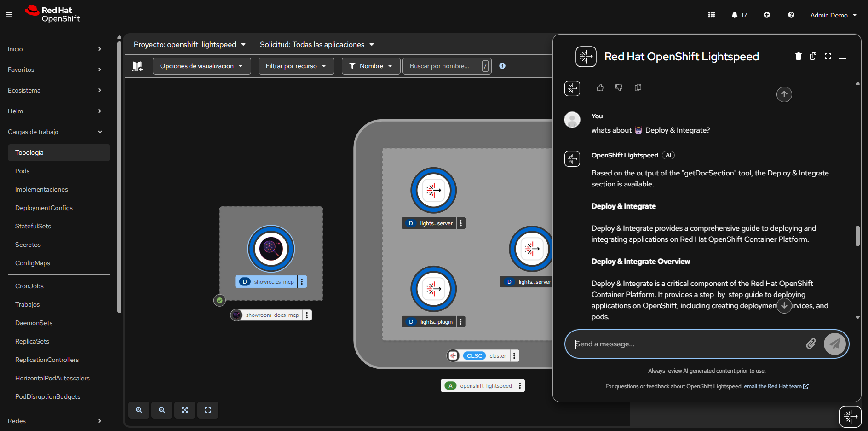Toggle fullscreen for Lightspeed chat panel
868x431 pixels.
828,56
